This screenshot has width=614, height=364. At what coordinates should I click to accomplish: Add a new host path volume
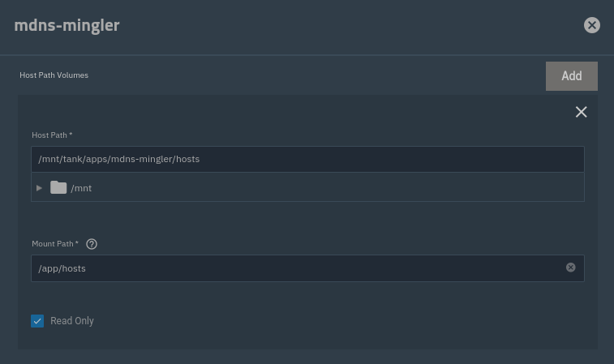pyautogui.click(x=571, y=76)
